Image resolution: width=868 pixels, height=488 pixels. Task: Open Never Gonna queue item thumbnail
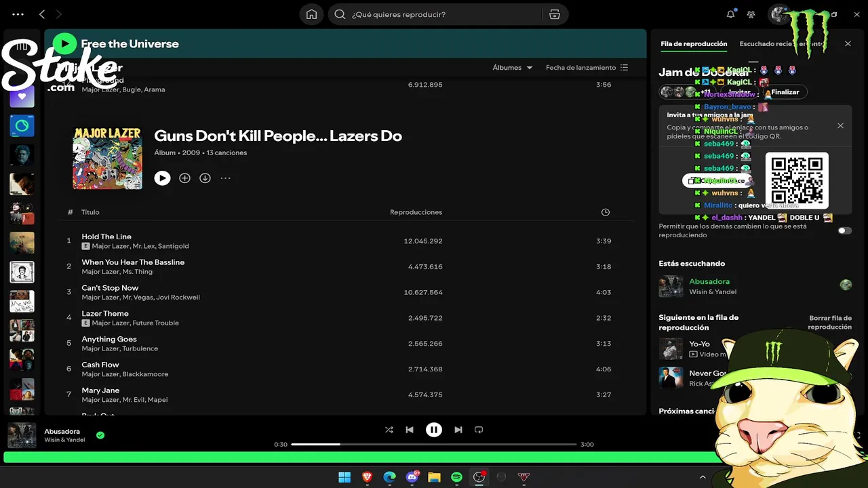click(x=671, y=377)
